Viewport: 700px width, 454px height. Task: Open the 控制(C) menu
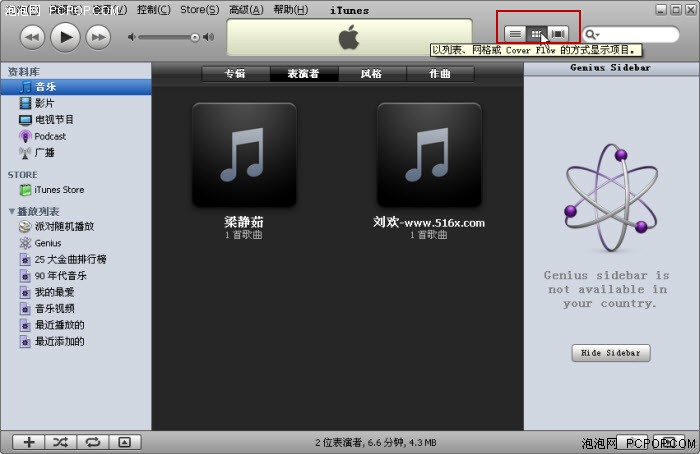tap(153, 9)
